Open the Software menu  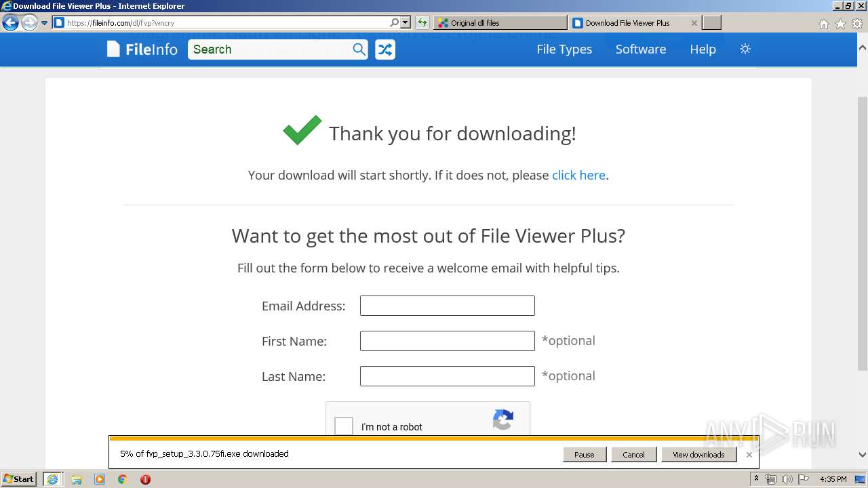(641, 49)
